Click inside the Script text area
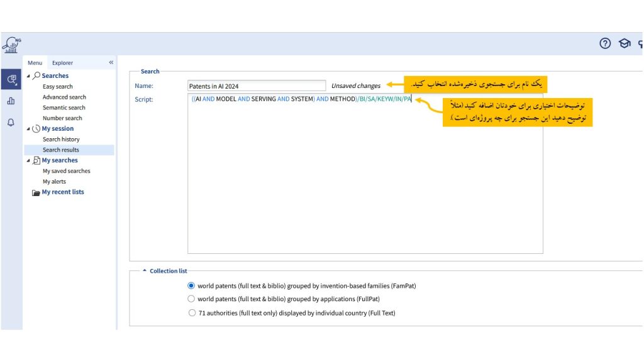Viewport: 644px width, 362px height. click(x=365, y=173)
